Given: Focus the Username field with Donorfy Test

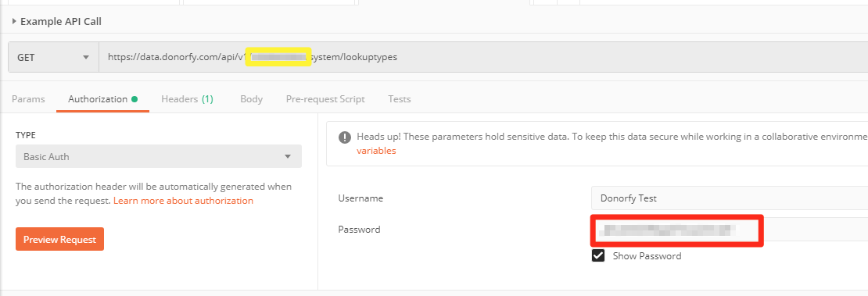Looking at the screenshot, I should coord(730,198).
